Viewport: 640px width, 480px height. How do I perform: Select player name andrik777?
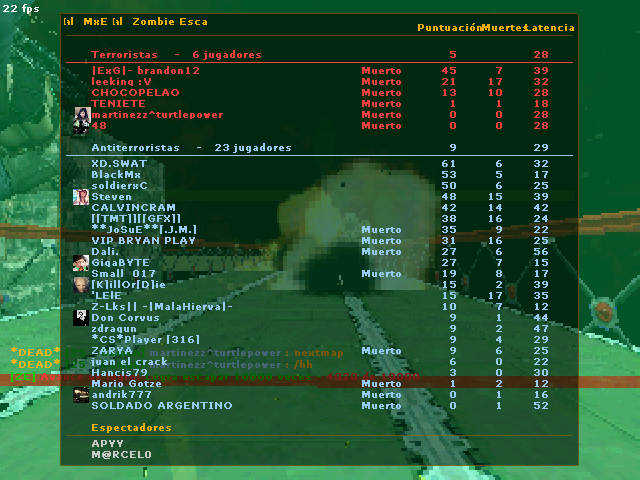(121, 395)
